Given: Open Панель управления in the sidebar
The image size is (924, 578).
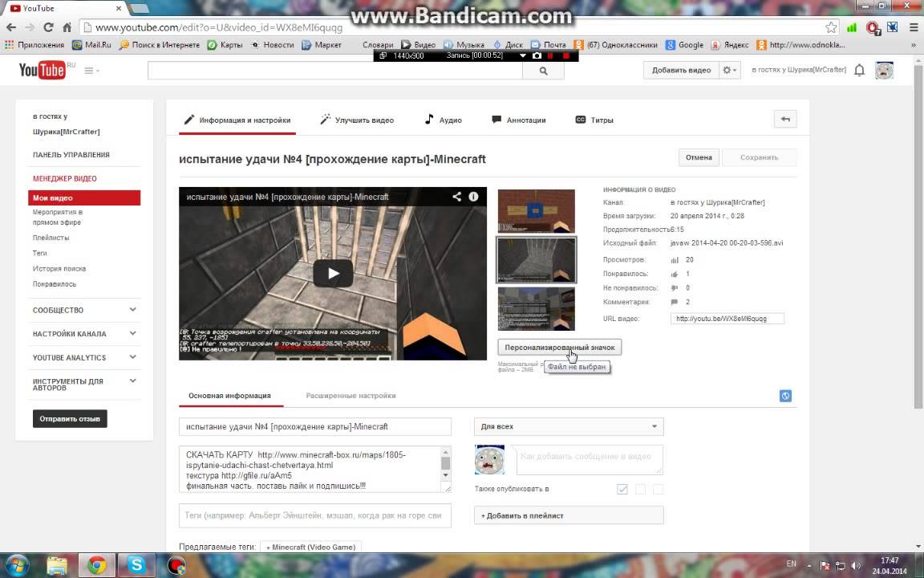Looking at the screenshot, I should click(x=71, y=154).
